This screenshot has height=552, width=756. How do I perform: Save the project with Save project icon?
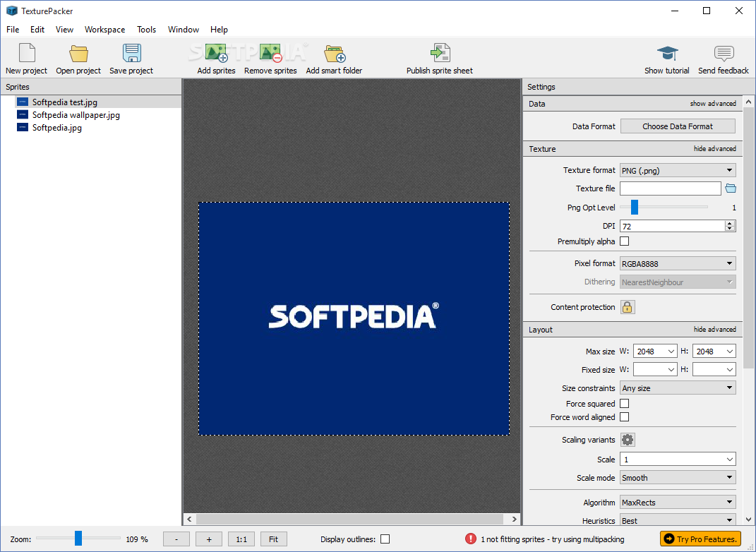tap(131, 53)
